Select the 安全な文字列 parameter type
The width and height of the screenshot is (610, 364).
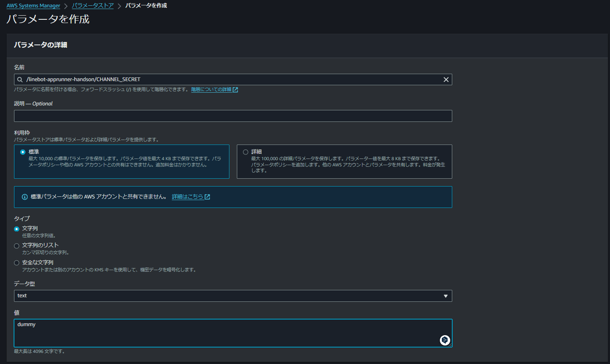pos(16,262)
